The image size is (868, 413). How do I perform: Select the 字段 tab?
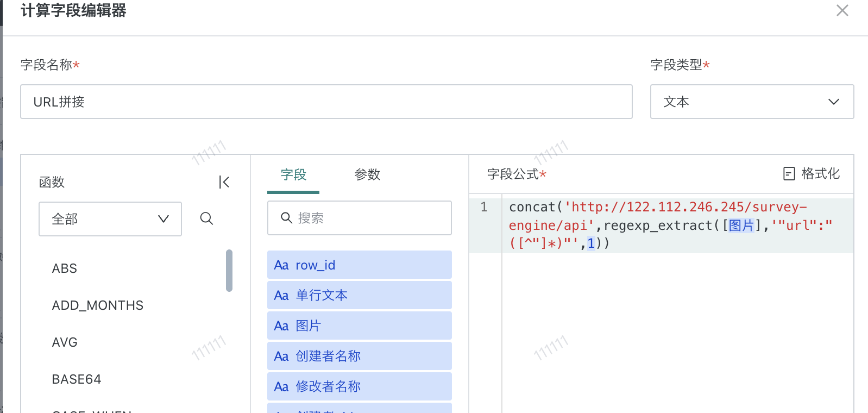pyautogui.click(x=293, y=174)
